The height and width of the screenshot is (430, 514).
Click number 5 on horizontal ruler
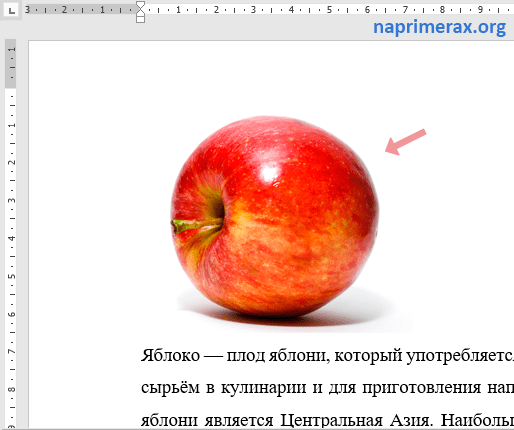tap(329, 10)
